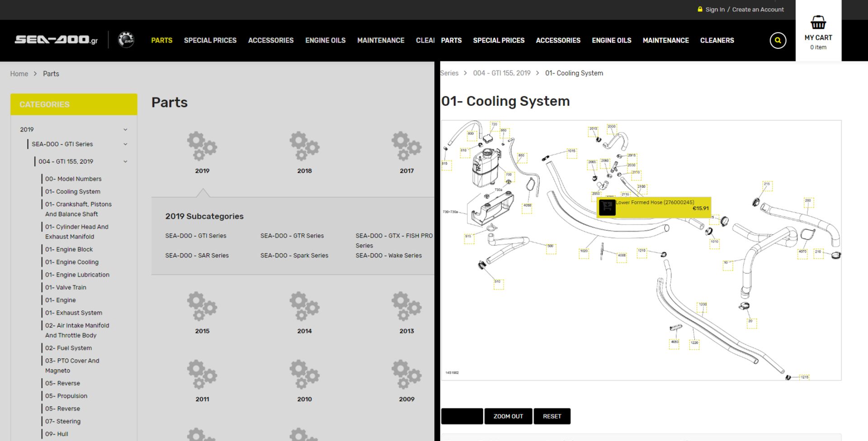Click the BRP round badge logo

[x=126, y=40]
